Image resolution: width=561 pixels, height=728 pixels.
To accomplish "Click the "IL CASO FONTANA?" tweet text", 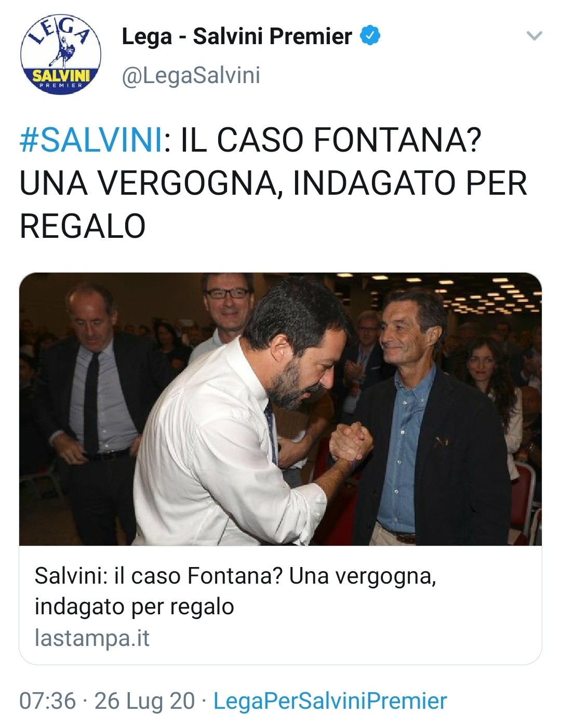I will [331, 140].
